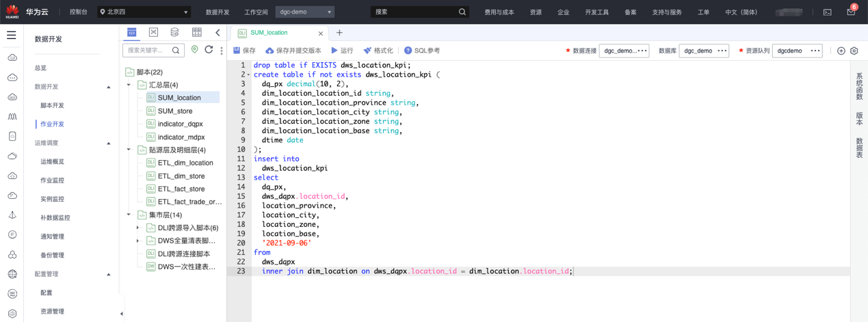Collapse the 贴源层及明细层(4) folder
Image resolution: width=868 pixels, height=322 pixels.
(129, 150)
